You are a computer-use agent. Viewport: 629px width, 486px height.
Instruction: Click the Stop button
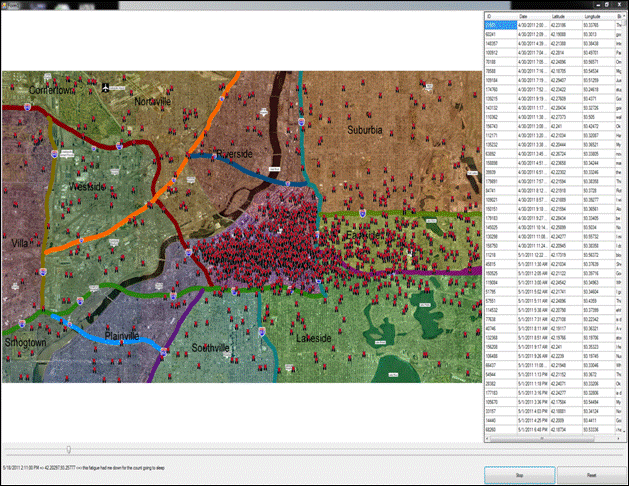pos(519,475)
